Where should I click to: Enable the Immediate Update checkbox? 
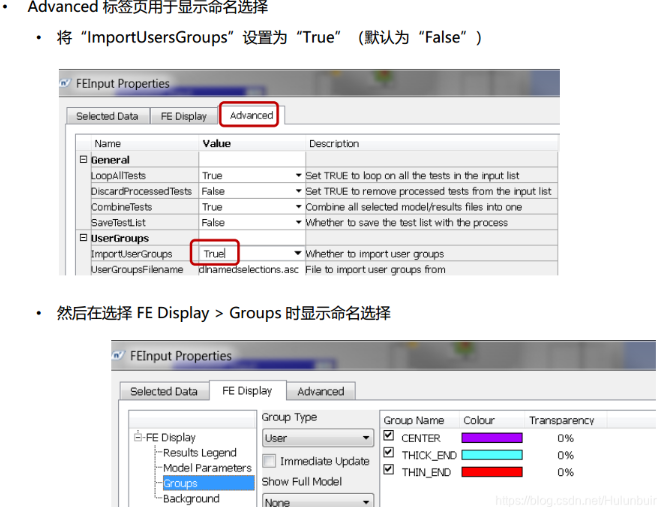269,461
